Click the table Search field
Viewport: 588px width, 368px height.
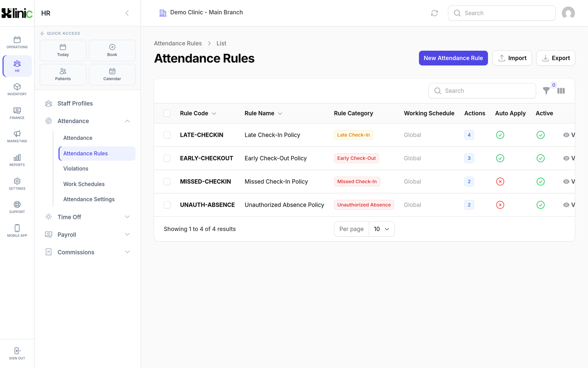482,91
